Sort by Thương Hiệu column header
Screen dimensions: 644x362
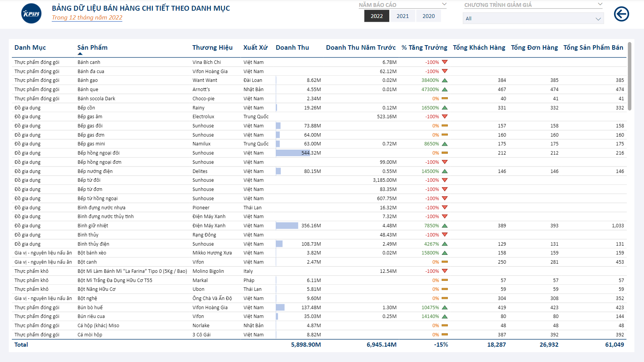(x=212, y=47)
